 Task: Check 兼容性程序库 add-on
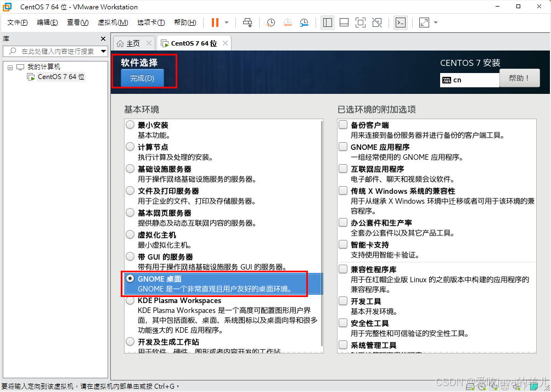[x=343, y=270]
